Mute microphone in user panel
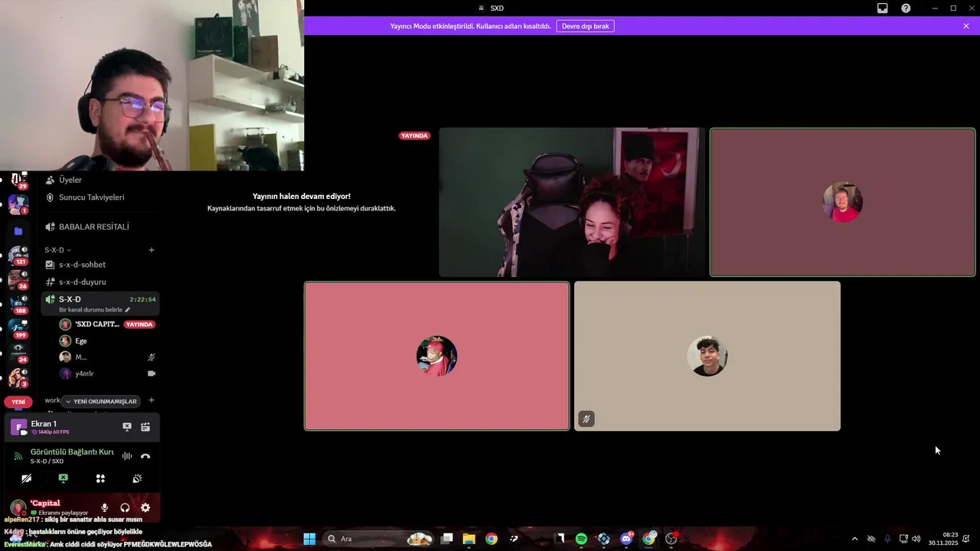 (105, 507)
